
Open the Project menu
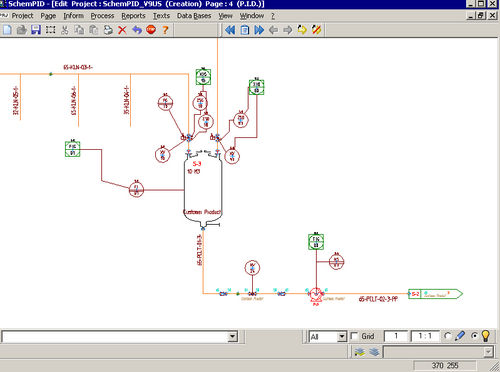(x=22, y=16)
